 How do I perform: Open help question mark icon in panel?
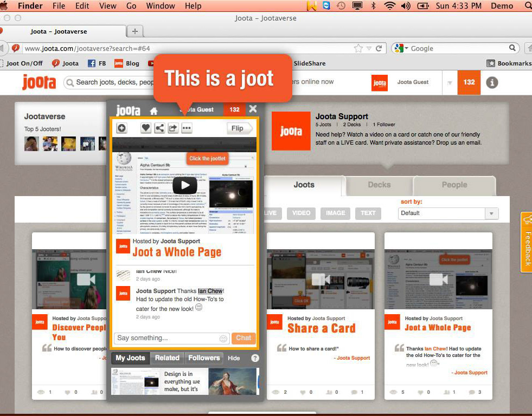tap(255, 358)
